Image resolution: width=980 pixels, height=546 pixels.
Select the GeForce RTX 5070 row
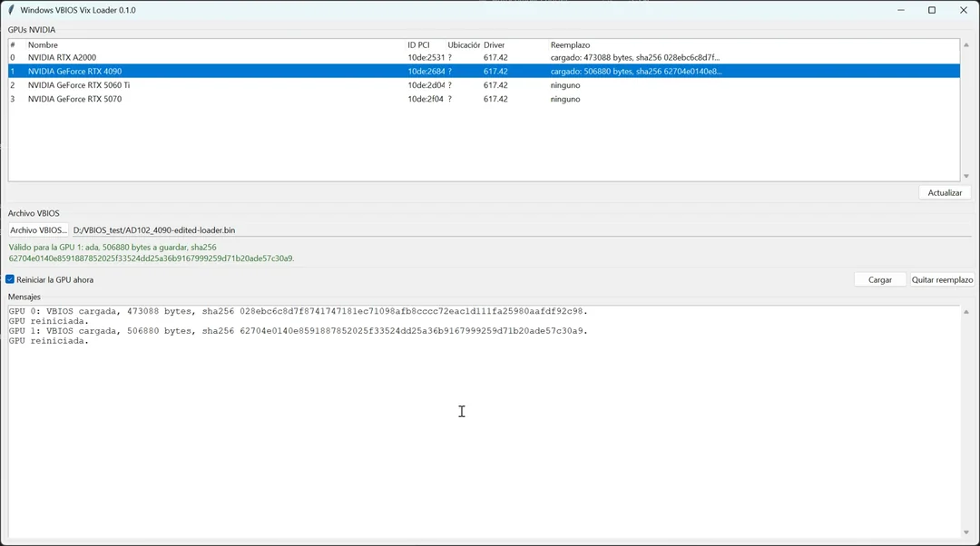click(x=484, y=99)
